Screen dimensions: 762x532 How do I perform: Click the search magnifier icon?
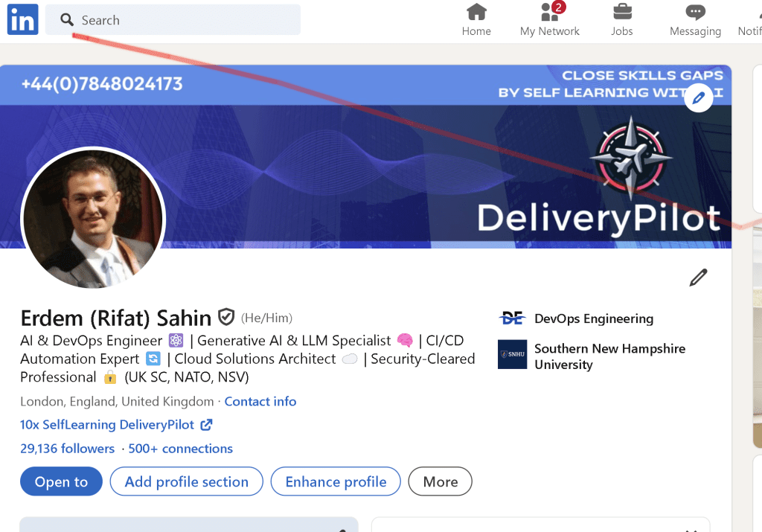[x=66, y=20]
